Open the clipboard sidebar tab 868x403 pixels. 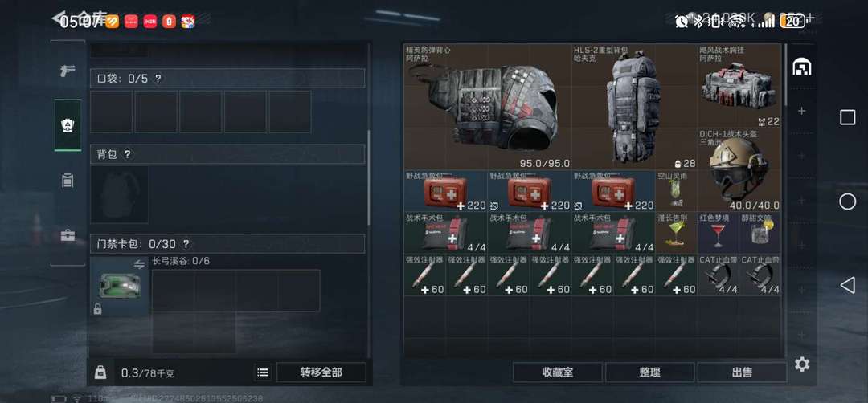[x=68, y=180]
